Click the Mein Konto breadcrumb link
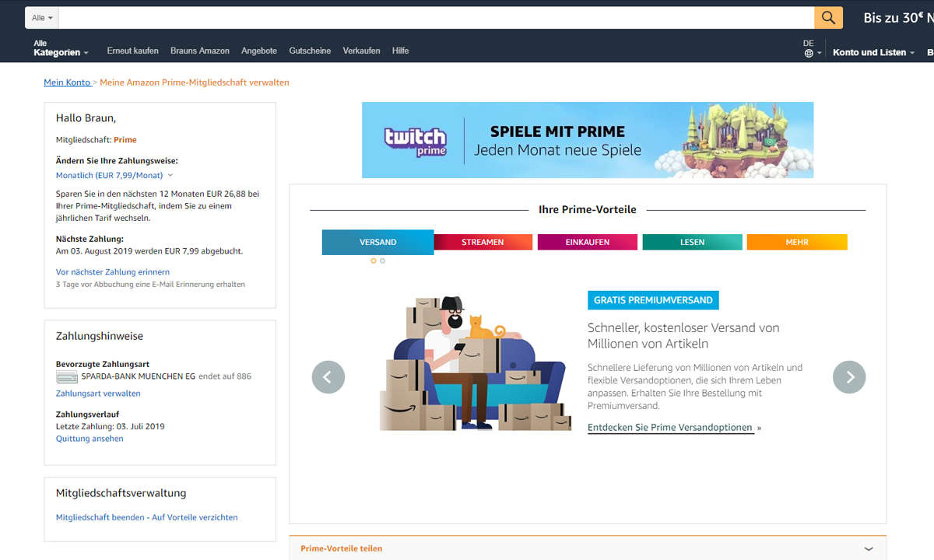 pyautogui.click(x=67, y=82)
